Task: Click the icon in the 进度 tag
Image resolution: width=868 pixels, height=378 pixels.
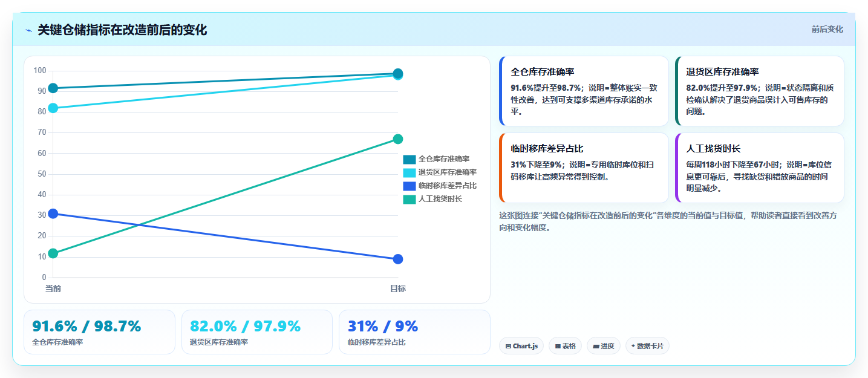Action: 596,347
